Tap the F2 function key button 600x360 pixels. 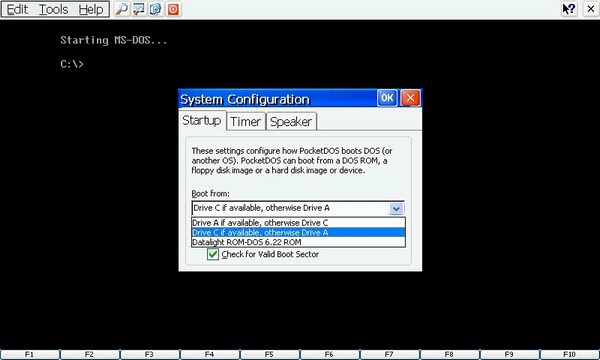click(x=90, y=354)
